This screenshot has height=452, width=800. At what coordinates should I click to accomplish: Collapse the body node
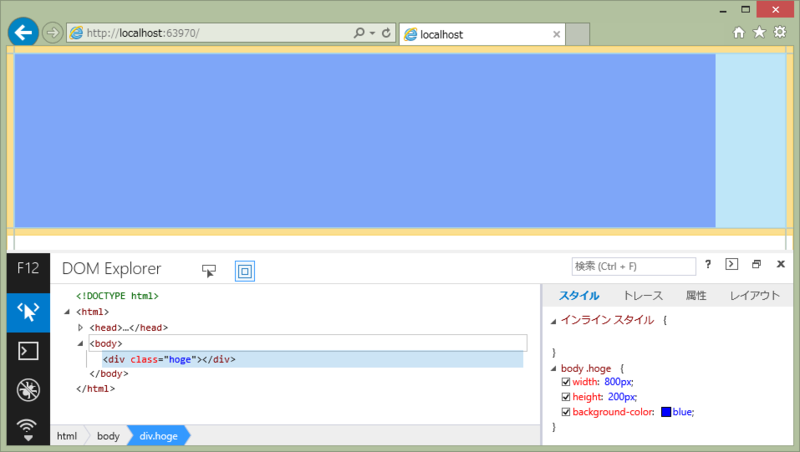tap(80, 344)
